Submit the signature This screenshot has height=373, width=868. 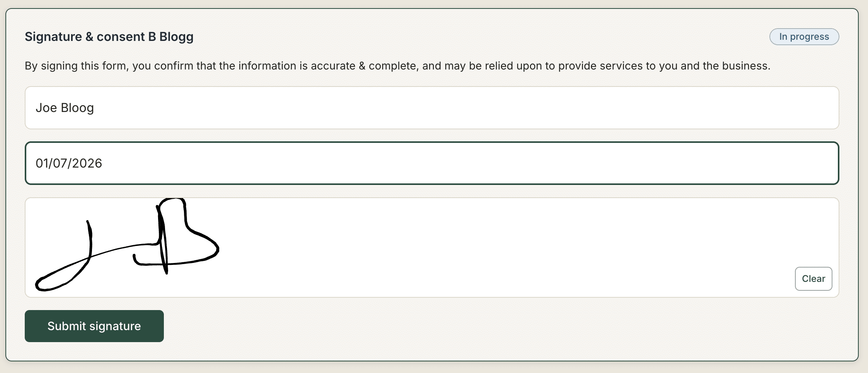[x=94, y=326]
